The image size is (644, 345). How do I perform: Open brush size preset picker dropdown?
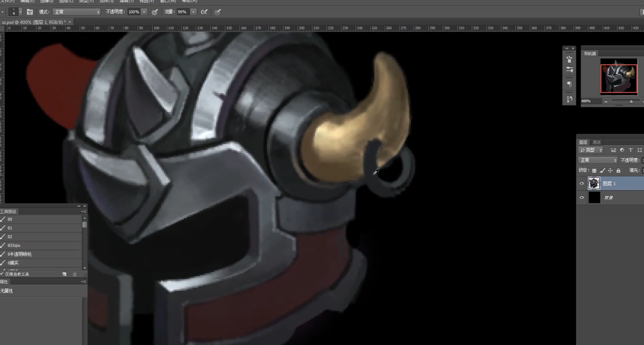(20, 12)
